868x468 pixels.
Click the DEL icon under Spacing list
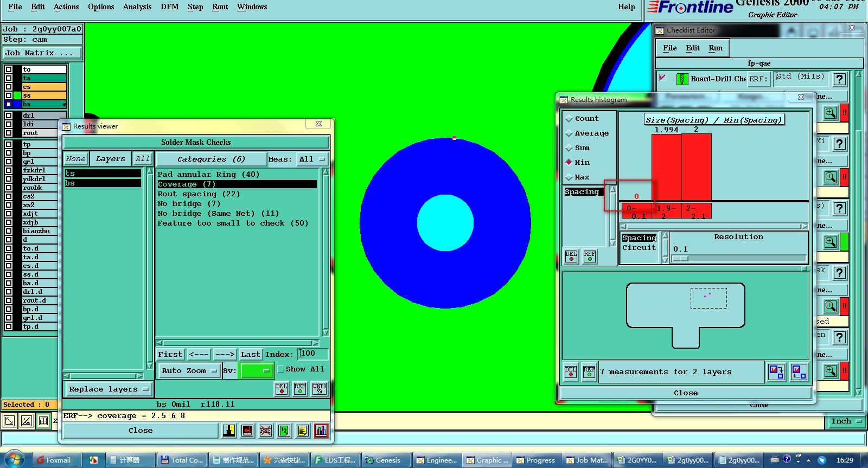(571, 257)
